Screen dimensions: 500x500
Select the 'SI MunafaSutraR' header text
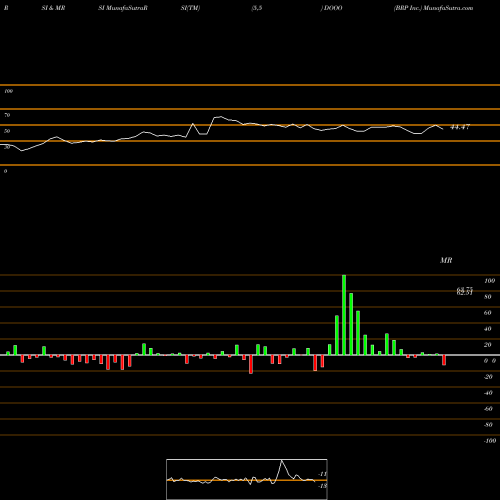(x=123, y=8)
